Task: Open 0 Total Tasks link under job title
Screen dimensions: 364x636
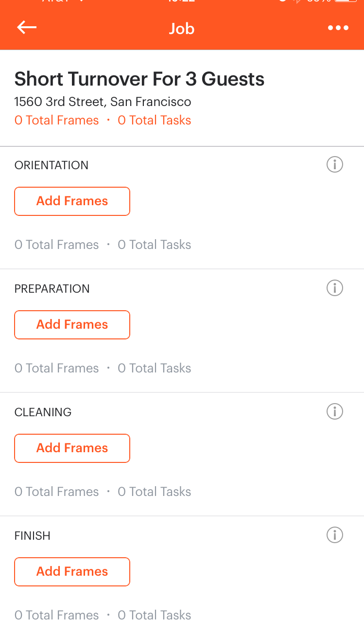Action: pyautogui.click(x=154, y=120)
